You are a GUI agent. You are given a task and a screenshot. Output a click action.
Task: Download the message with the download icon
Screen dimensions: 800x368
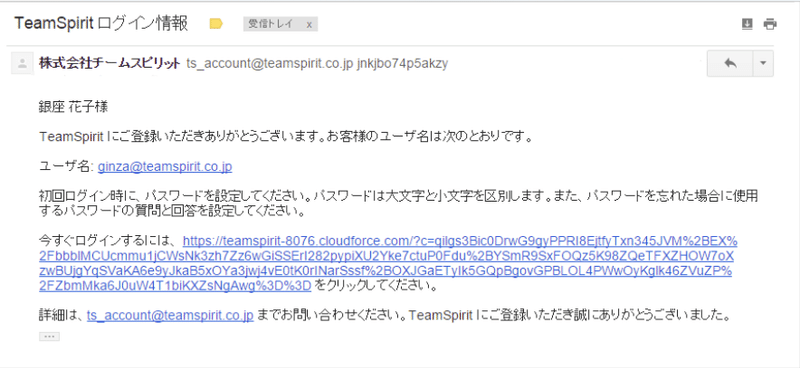(x=747, y=23)
